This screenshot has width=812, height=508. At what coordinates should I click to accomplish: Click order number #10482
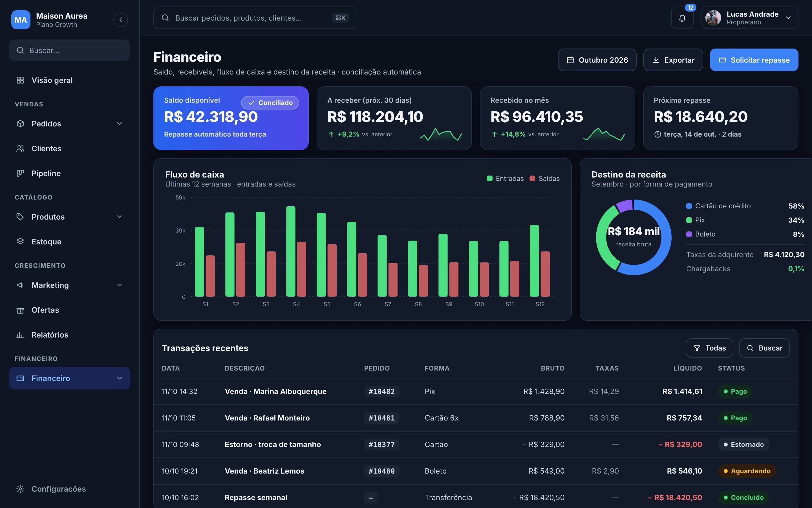tap(381, 391)
